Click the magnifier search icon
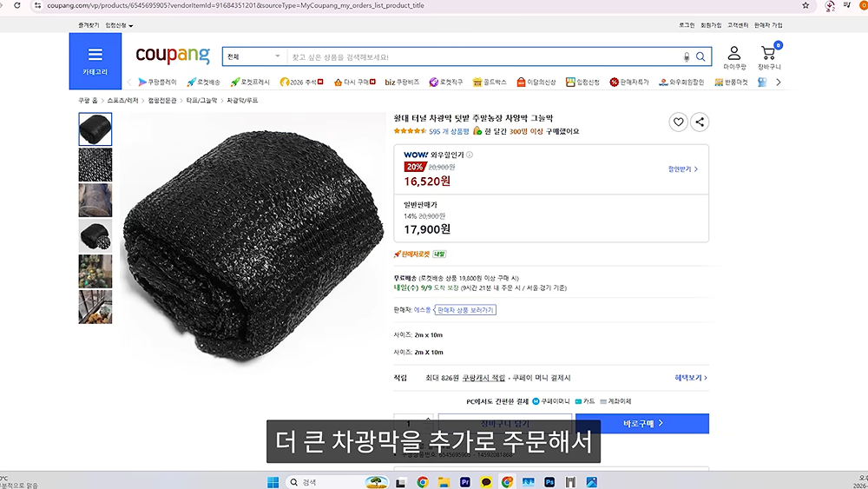868x489 pixels. tap(700, 57)
